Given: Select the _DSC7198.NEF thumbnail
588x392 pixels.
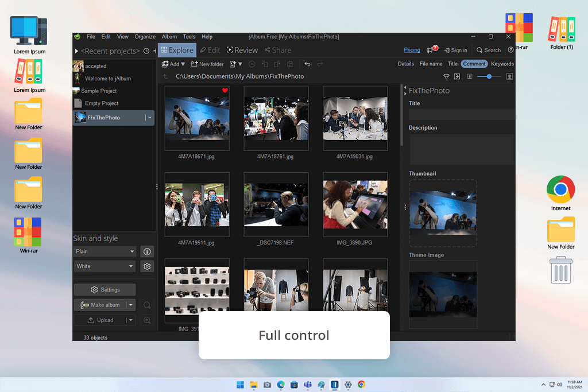Looking at the screenshot, I should click(x=276, y=205).
